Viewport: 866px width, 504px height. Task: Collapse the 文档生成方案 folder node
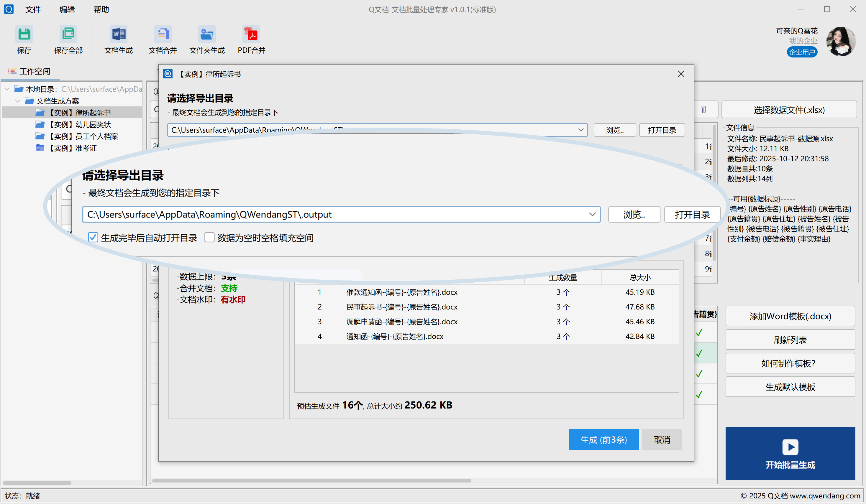[18, 101]
